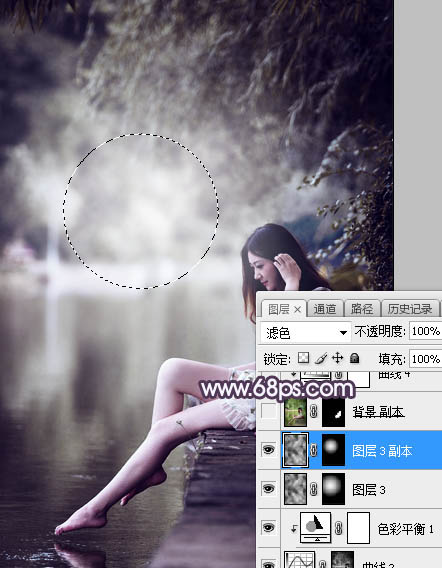This screenshot has width=442, height=568.
Task: Click the curves adjustment thumbnail at panel bottom
Action: click(x=300, y=559)
